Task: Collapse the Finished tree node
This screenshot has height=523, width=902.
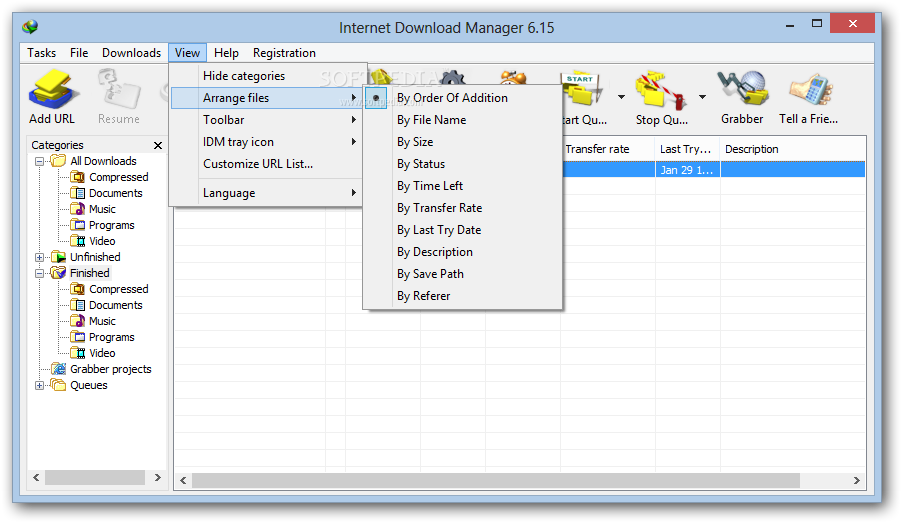Action: tap(39, 273)
